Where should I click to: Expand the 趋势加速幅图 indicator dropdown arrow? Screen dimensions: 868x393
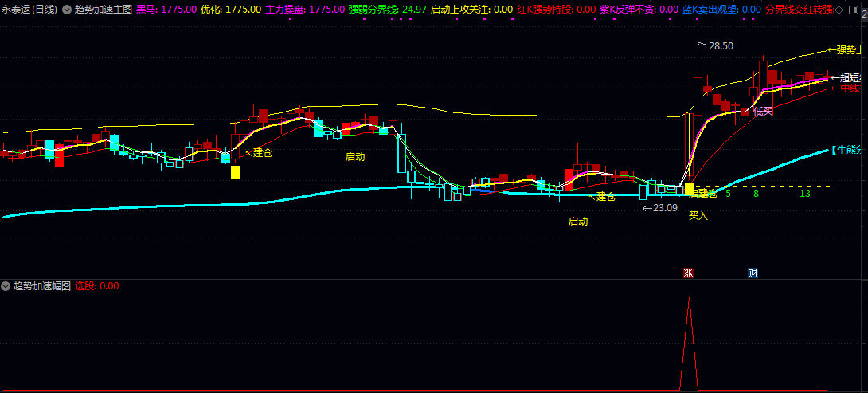[x=6, y=286]
